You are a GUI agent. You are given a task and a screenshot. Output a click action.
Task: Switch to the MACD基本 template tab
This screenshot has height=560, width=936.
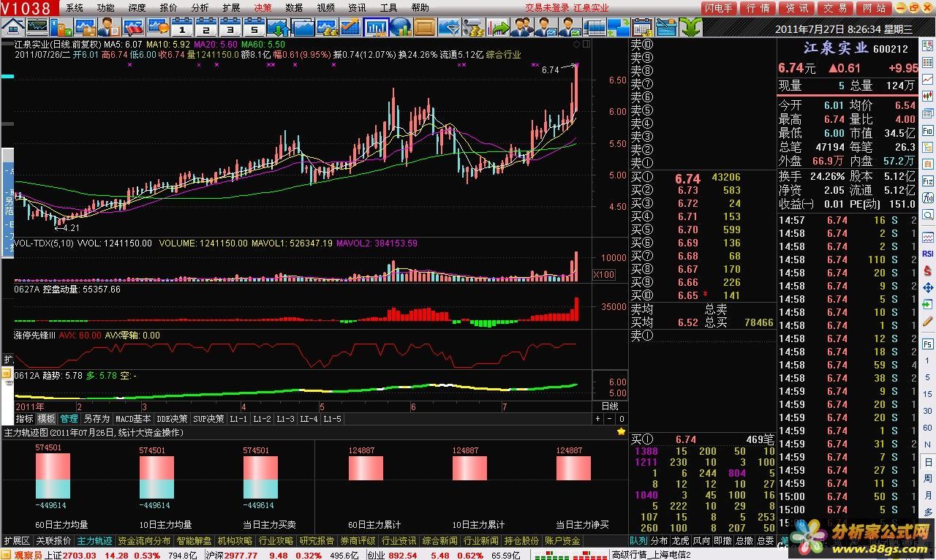point(134,419)
